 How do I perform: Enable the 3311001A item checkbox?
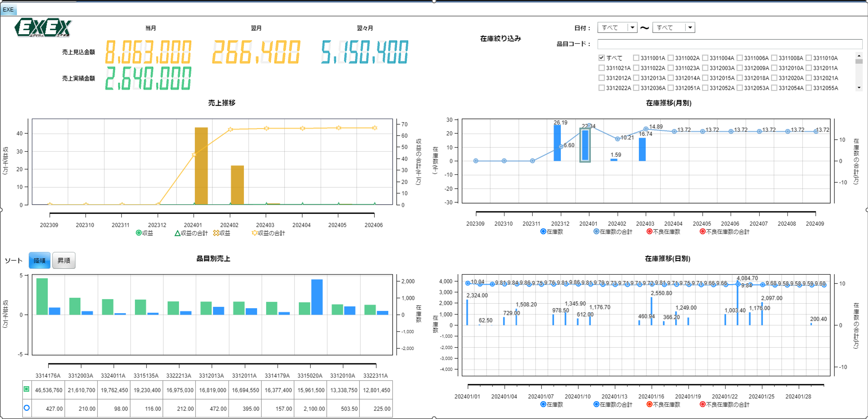click(637, 57)
